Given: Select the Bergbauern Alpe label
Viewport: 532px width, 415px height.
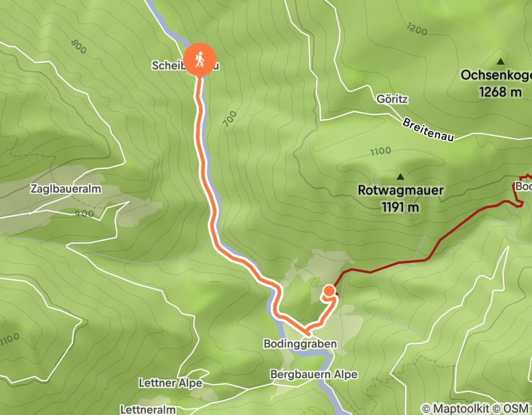Looking at the screenshot, I should [x=314, y=374].
